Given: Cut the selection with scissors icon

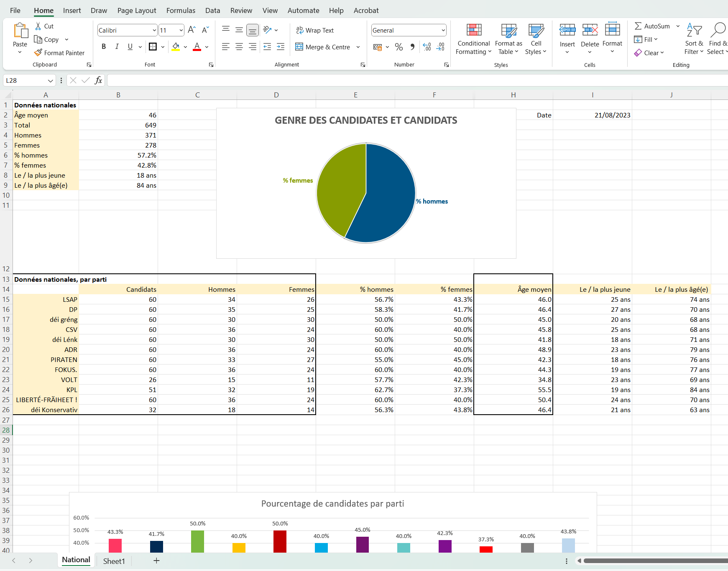Looking at the screenshot, I should point(38,26).
